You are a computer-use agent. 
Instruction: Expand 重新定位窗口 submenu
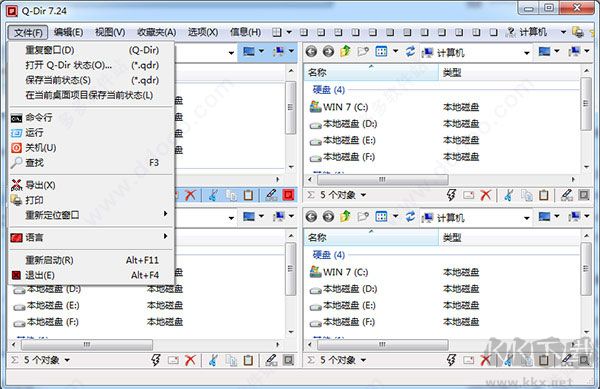tap(91, 215)
